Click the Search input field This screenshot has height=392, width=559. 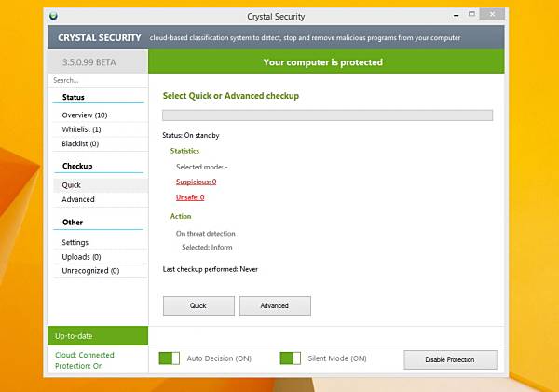tap(98, 80)
